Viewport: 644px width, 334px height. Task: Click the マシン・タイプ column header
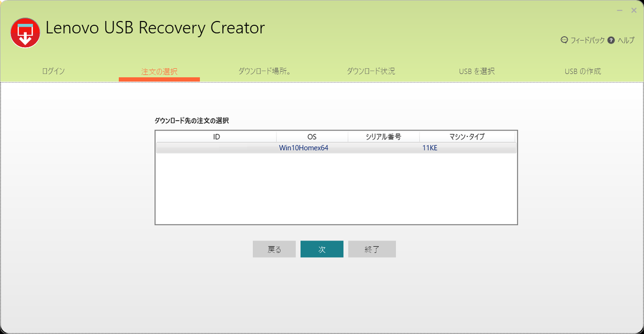tap(467, 136)
